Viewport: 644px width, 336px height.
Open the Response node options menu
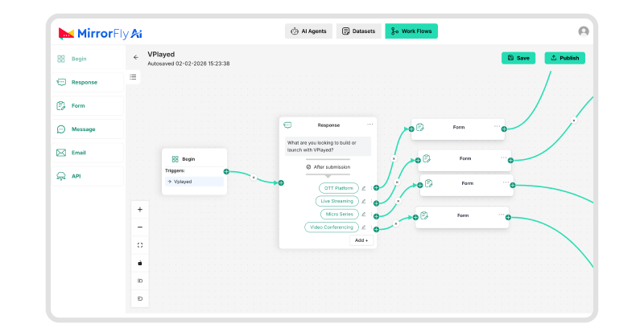coord(370,125)
